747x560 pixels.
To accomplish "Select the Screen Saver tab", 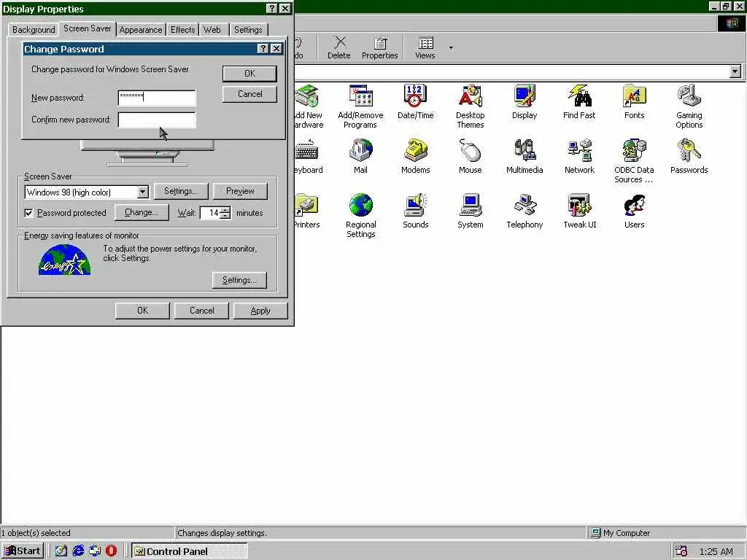I will pyautogui.click(x=88, y=28).
